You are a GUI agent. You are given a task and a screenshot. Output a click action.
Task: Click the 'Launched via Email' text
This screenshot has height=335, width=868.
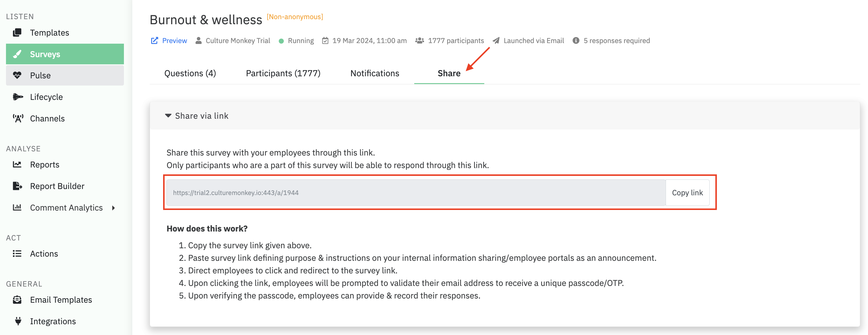coord(533,40)
